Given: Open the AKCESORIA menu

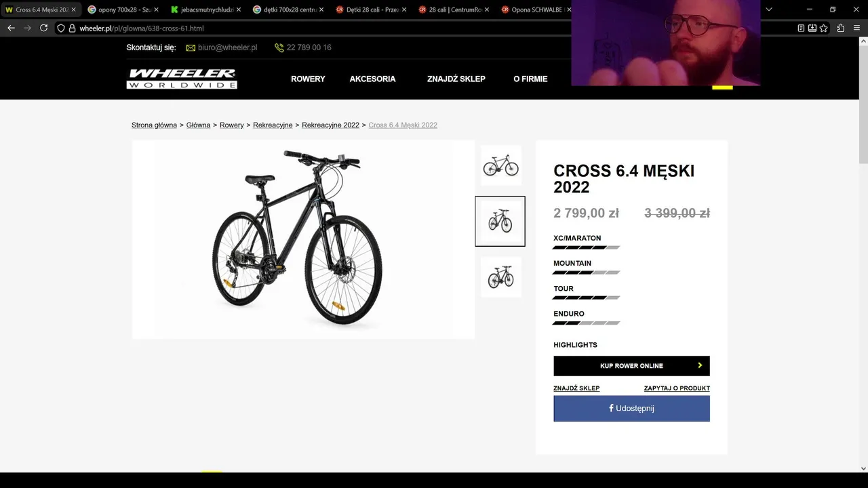Looking at the screenshot, I should click(x=372, y=79).
